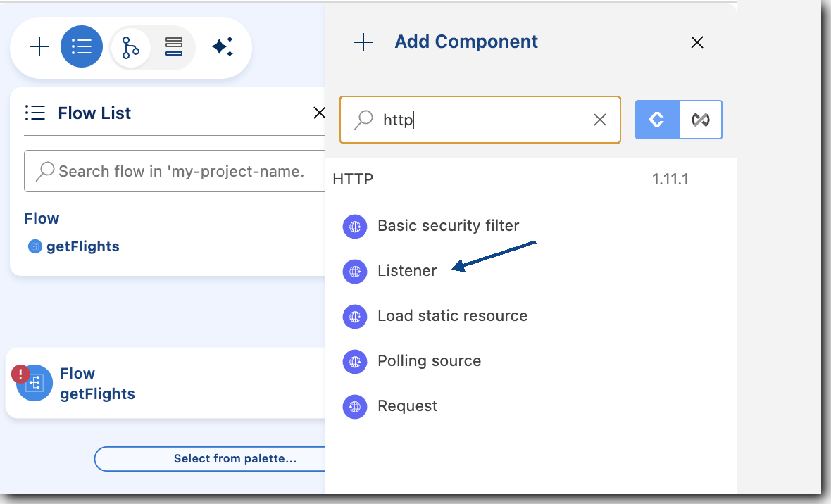The height and width of the screenshot is (504, 831).
Task: Click the Search flow input field
Action: click(x=175, y=171)
